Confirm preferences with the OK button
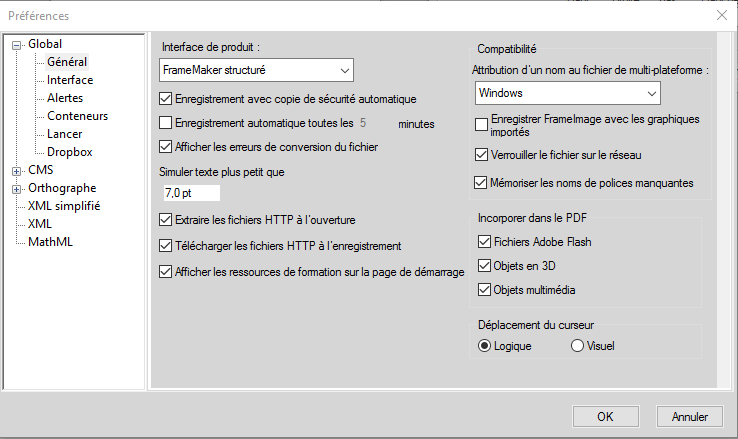This screenshot has height=439, width=738. [x=604, y=417]
